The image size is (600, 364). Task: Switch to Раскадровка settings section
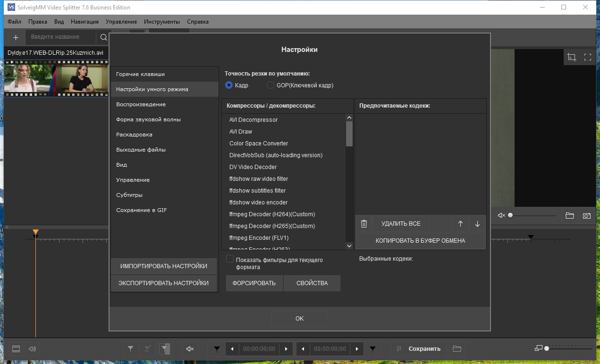point(165,135)
